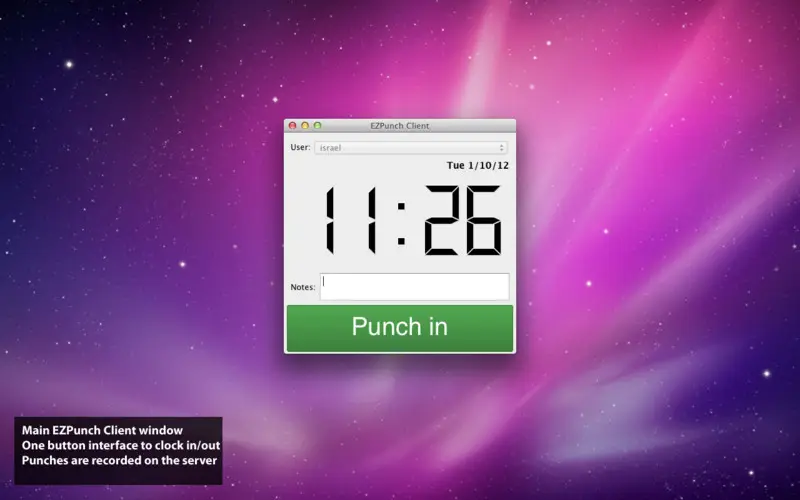800x500 pixels.
Task: Click the User: label
Action: (301, 147)
